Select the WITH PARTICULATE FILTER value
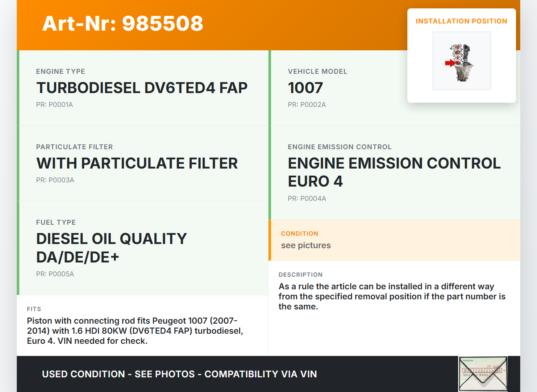The width and height of the screenshot is (537, 392). pyautogui.click(x=137, y=164)
